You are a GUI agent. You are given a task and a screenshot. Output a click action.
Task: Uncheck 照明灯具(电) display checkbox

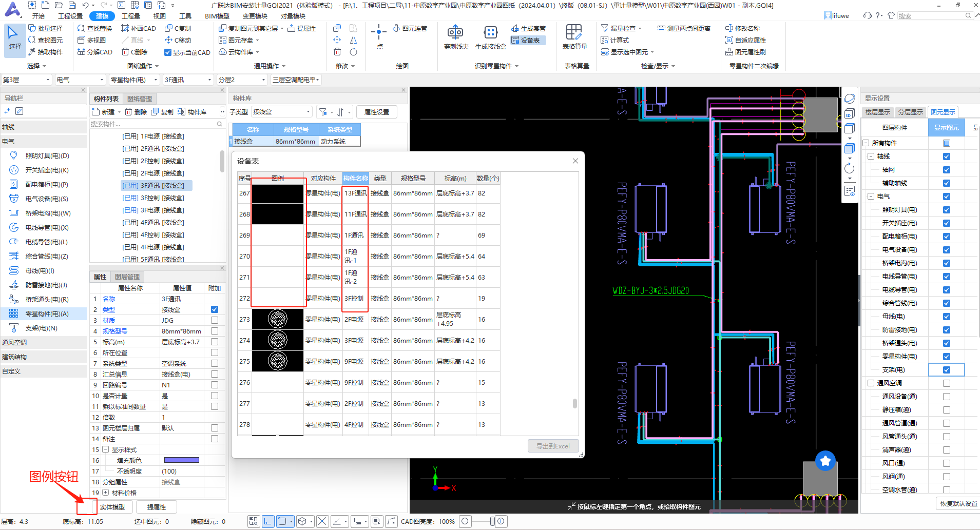tap(947, 210)
